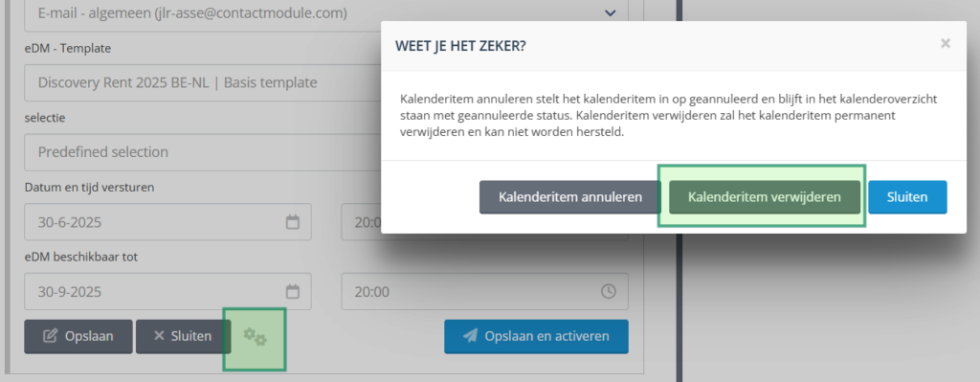Click the 'Datum en tijd versturen' label
The width and height of the screenshot is (980, 382).
tap(89, 187)
